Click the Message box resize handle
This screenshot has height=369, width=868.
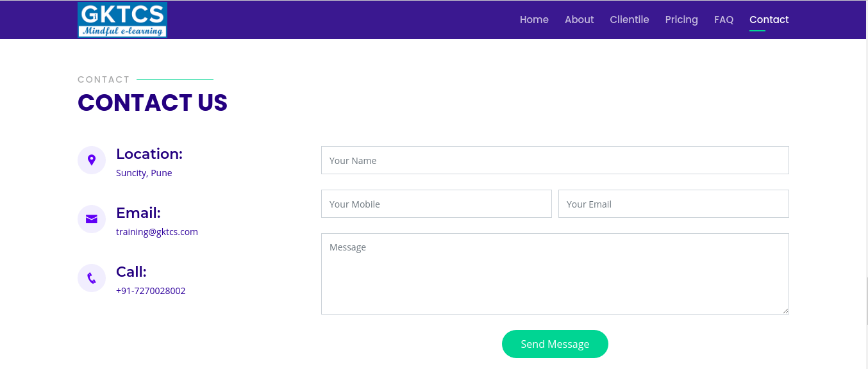tap(785, 310)
